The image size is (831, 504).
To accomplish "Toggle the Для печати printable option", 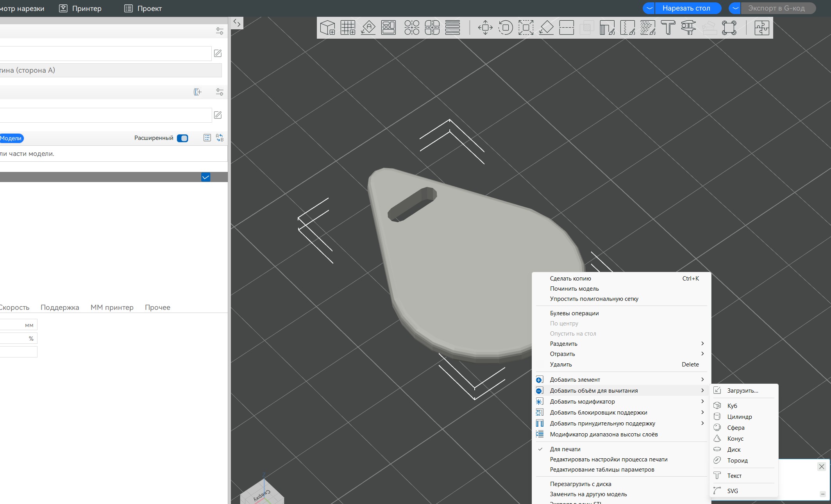I will (565, 449).
